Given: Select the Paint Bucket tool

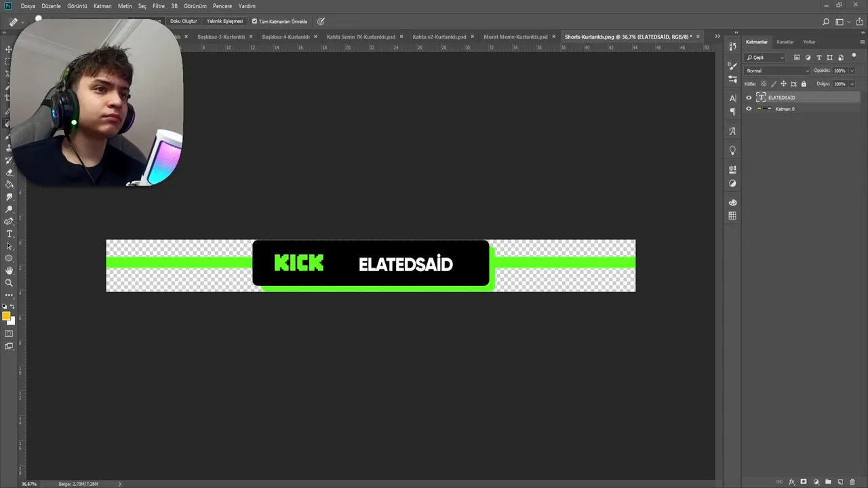Looking at the screenshot, I should tap(9, 184).
